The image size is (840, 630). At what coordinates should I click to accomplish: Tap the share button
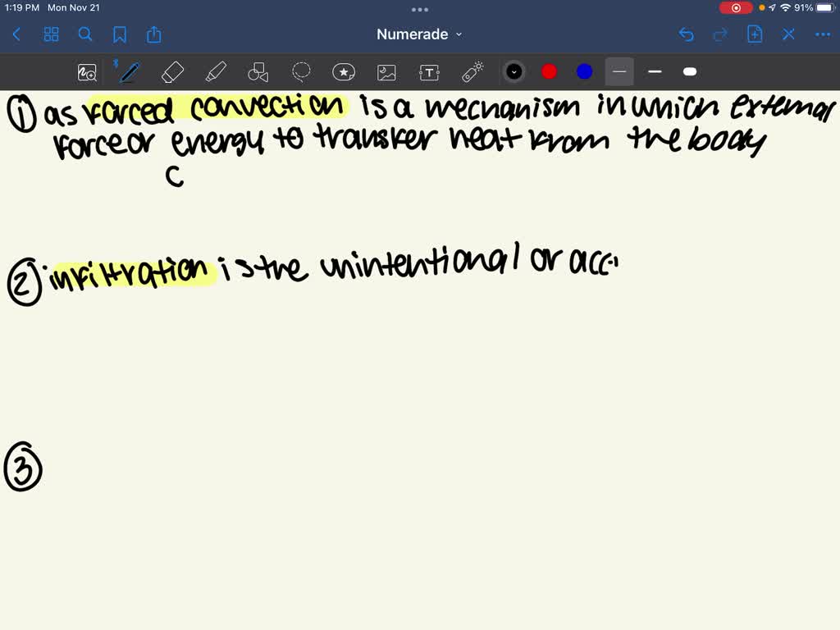pyautogui.click(x=154, y=34)
